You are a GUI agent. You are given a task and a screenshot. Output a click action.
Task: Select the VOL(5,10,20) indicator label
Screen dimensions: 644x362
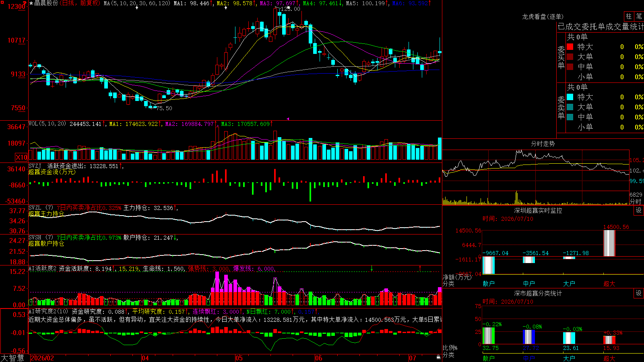47,124
